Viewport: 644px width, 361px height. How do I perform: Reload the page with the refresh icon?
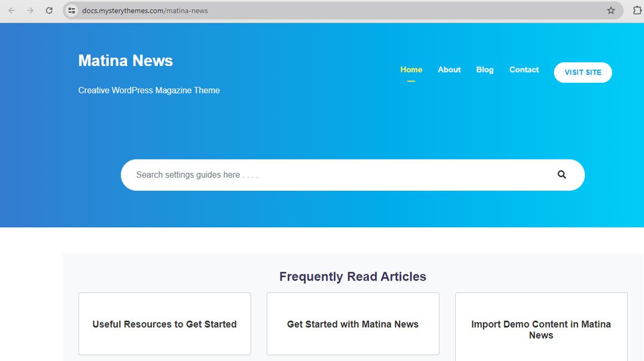49,10
